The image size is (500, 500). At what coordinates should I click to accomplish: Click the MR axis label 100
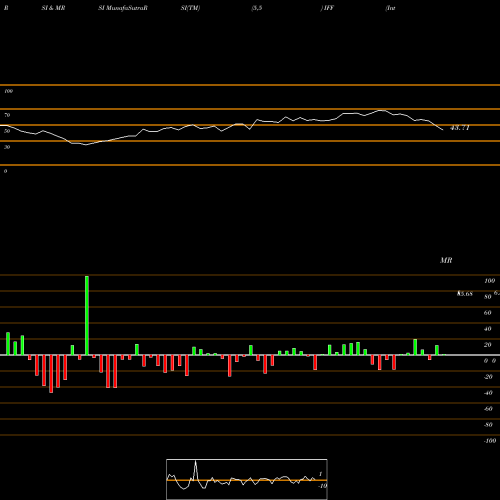click(x=490, y=281)
